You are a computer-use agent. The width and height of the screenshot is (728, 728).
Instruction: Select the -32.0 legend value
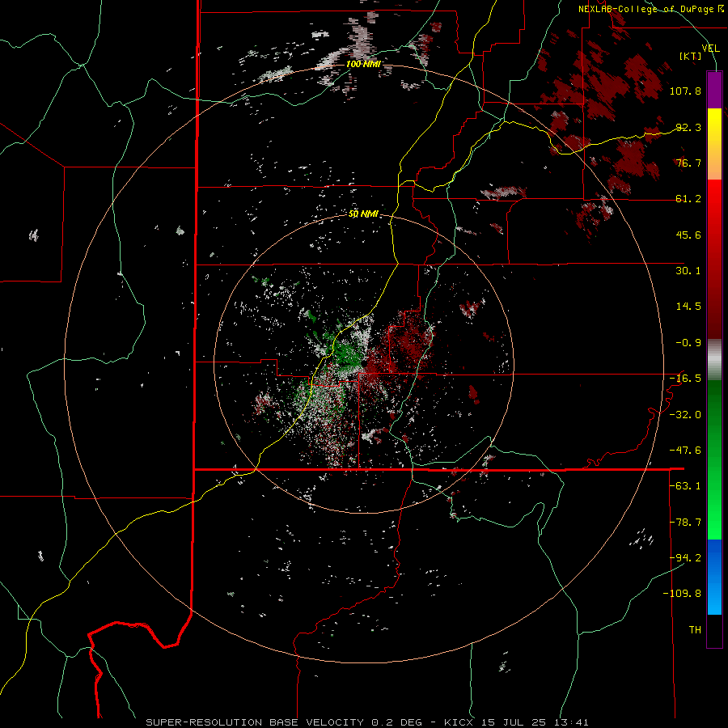685,415
